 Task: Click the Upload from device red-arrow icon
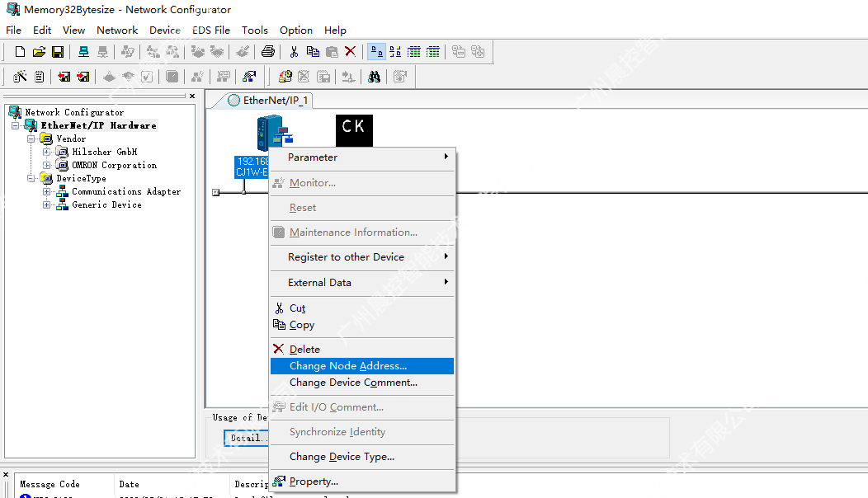pos(64,77)
